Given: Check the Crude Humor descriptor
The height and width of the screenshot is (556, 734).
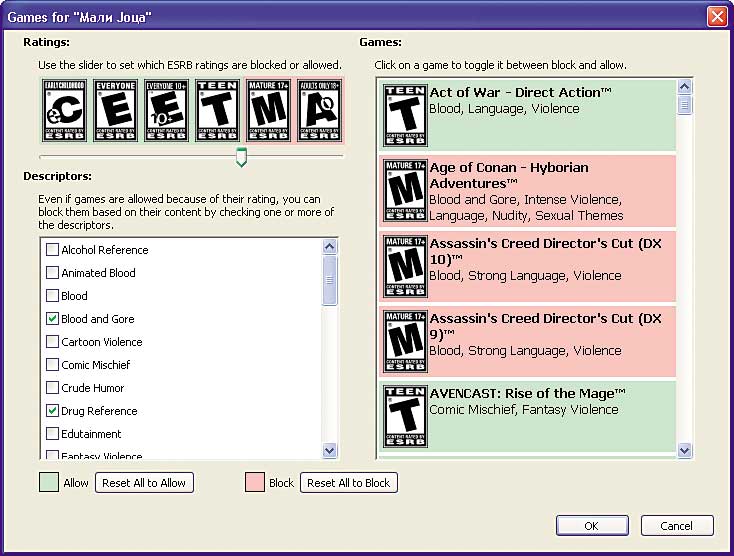Looking at the screenshot, I should pyautogui.click(x=52, y=388).
